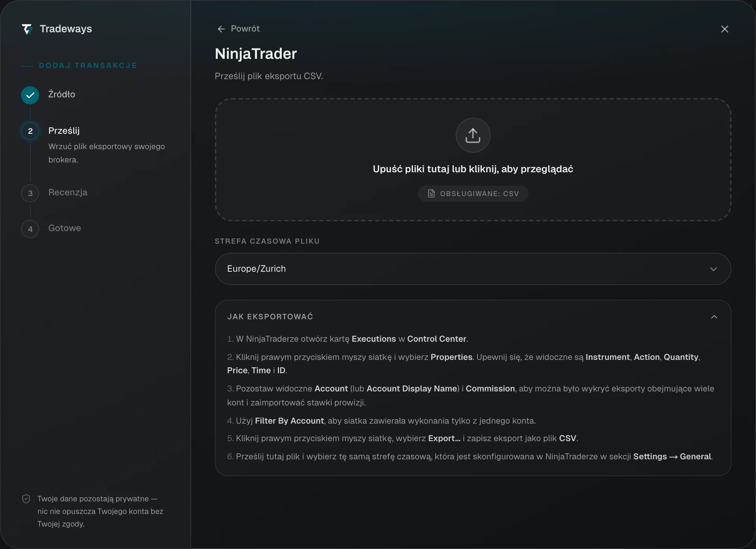Collapse the 'Jak eksportować' section chevron

coord(714,317)
